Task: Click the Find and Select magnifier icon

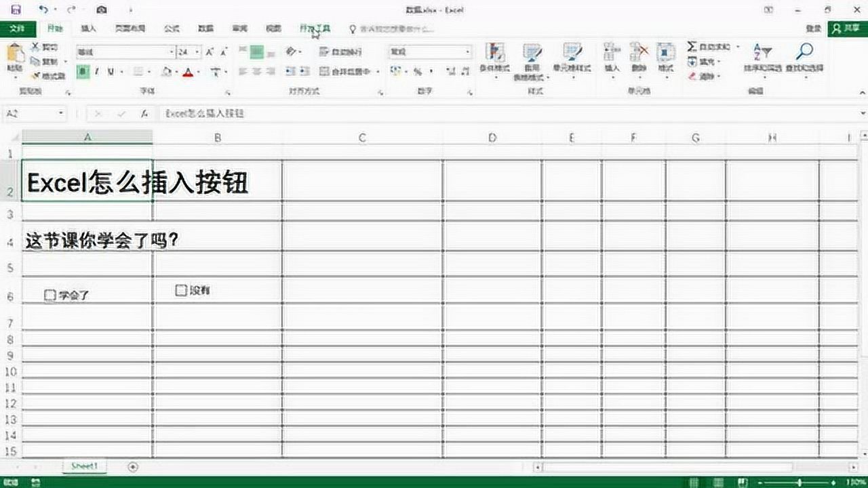Action: (804, 52)
